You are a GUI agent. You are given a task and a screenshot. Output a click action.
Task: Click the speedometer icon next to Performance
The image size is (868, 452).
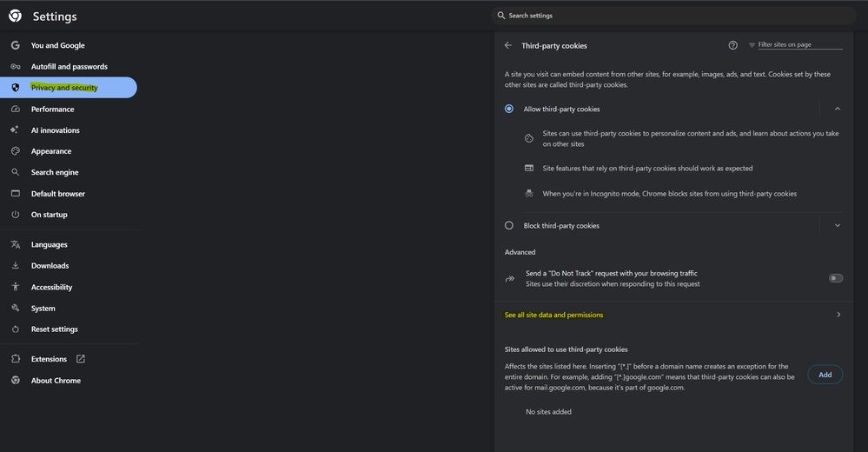click(16, 110)
